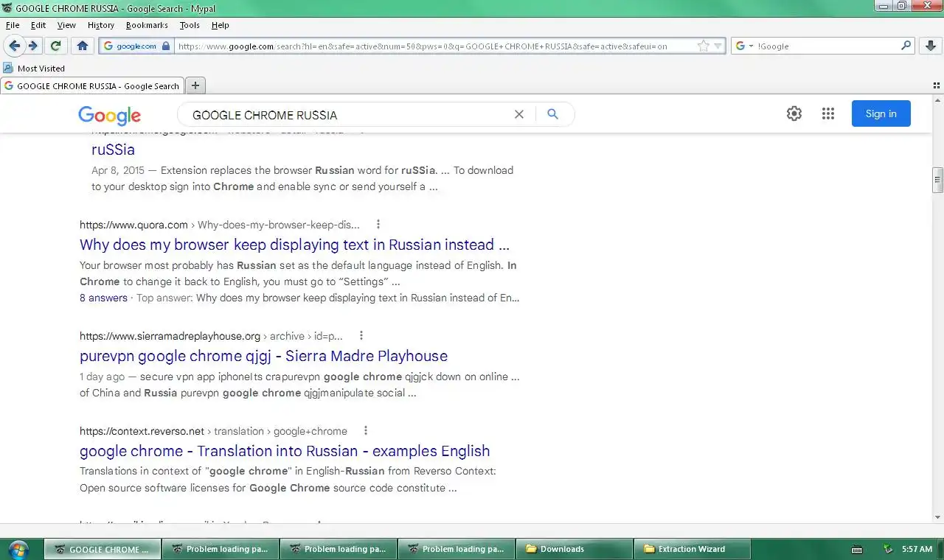Open Reverso Translation into Russian result

(x=285, y=451)
